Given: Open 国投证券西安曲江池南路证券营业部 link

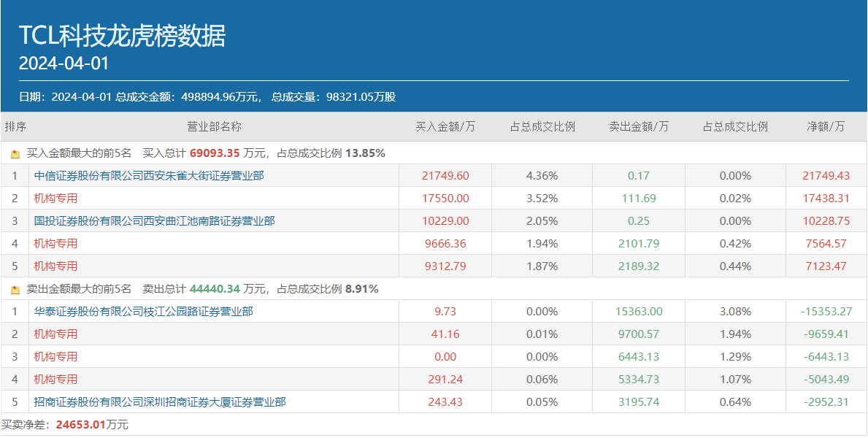Looking at the screenshot, I should click(x=154, y=221).
